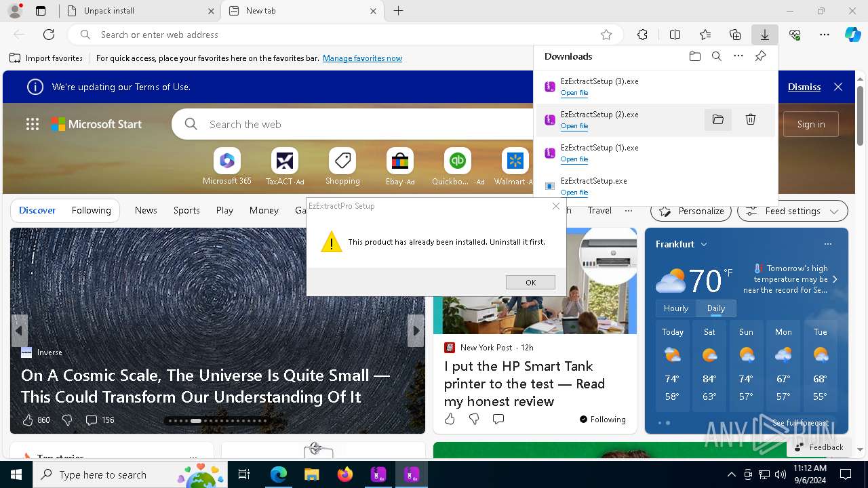
Task: Open the Extensions puzzle icon
Action: 642,35
